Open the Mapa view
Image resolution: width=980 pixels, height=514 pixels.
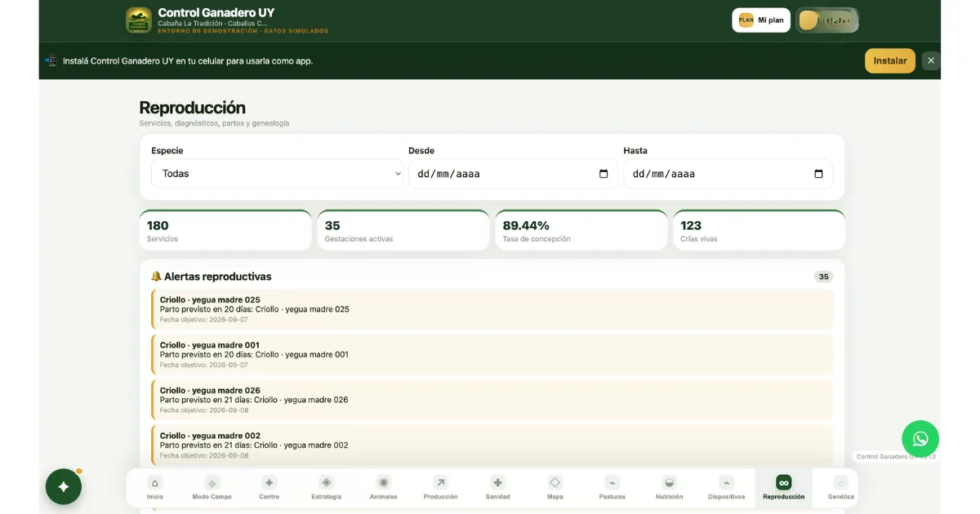coord(555,487)
